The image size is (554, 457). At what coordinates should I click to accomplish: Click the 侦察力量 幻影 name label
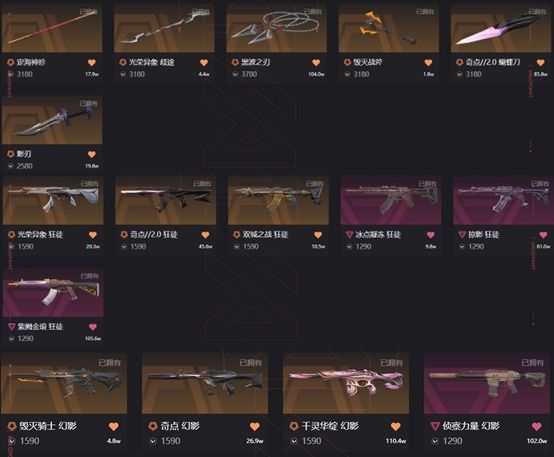[471, 426]
